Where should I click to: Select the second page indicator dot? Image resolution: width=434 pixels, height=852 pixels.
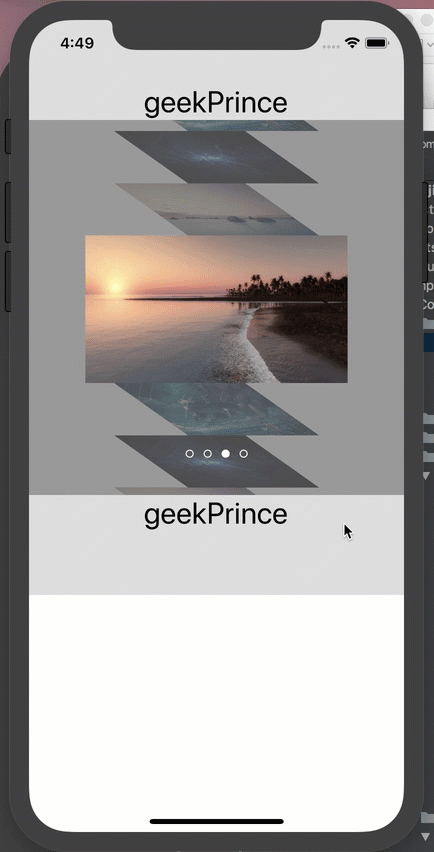point(207,453)
